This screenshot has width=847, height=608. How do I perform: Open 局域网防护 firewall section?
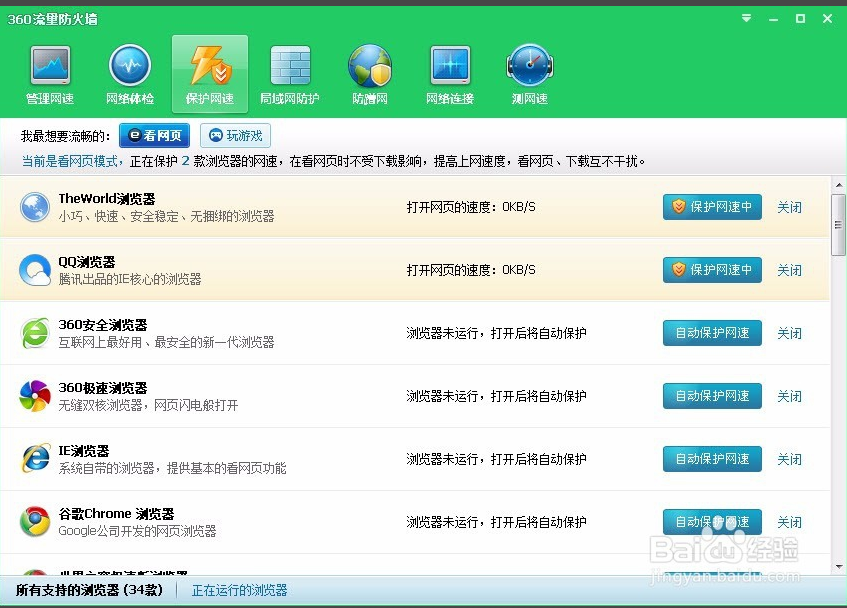pos(290,75)
